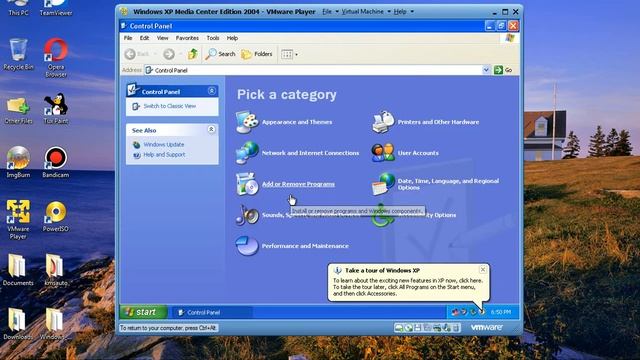This screenshot has height=360, width=640.
Task: Click Date, Time, Language, Regional Options link
Action: tap(448, 184)
